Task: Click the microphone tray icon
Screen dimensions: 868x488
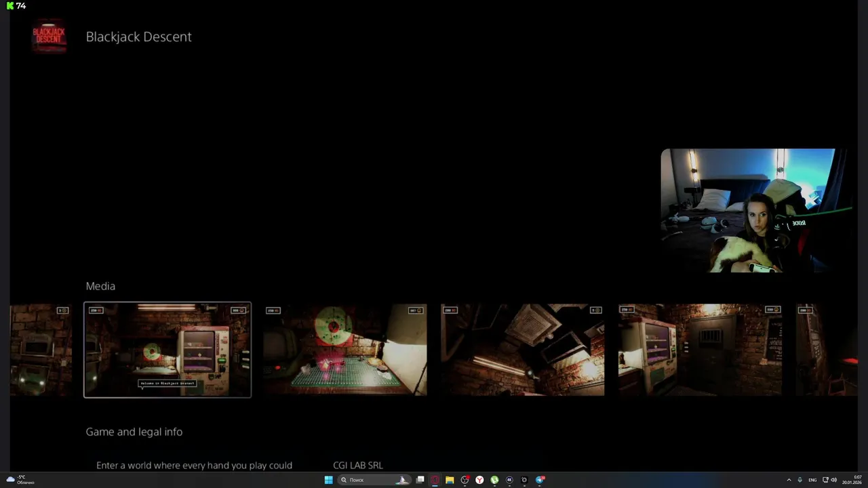Action: [800, 480]
